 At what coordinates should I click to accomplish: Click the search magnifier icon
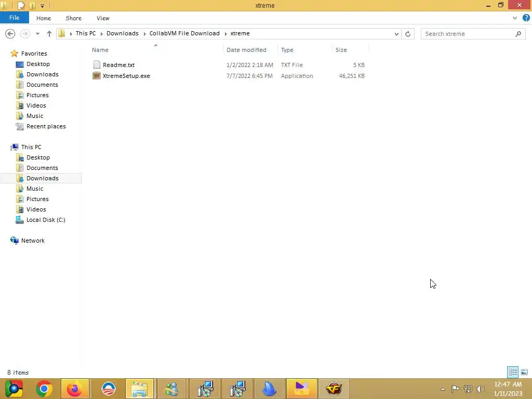click(518, 34)
